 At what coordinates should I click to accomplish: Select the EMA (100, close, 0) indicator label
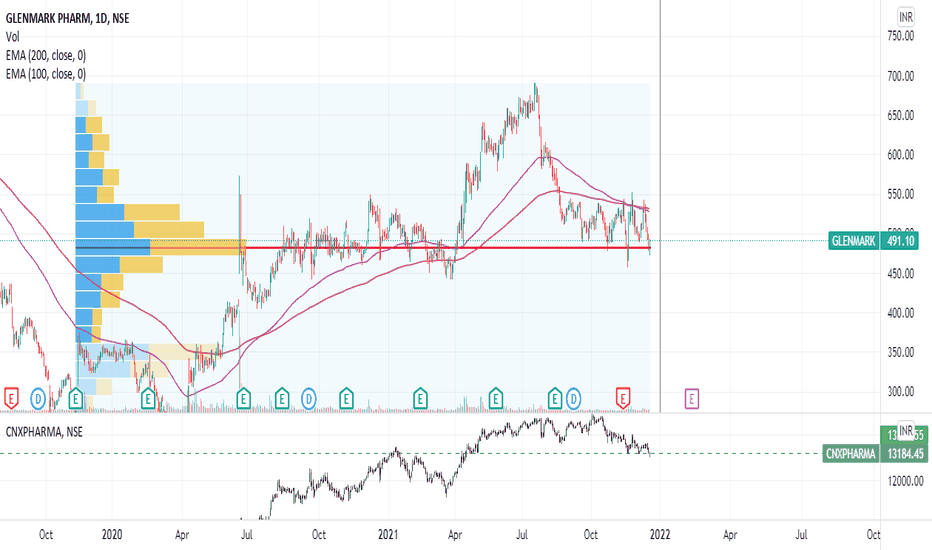pos(46,74)
